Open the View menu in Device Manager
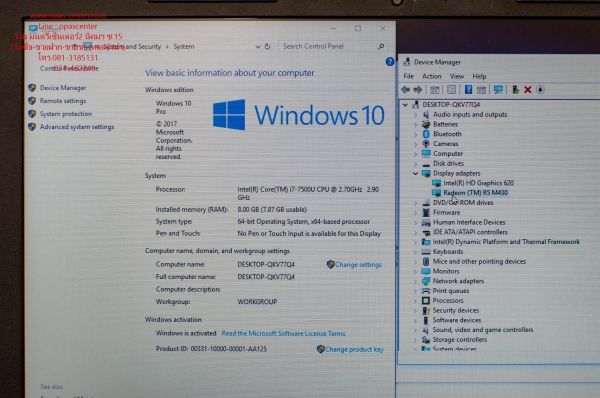The width and height of the screenshot is (600, 398). 457,76
